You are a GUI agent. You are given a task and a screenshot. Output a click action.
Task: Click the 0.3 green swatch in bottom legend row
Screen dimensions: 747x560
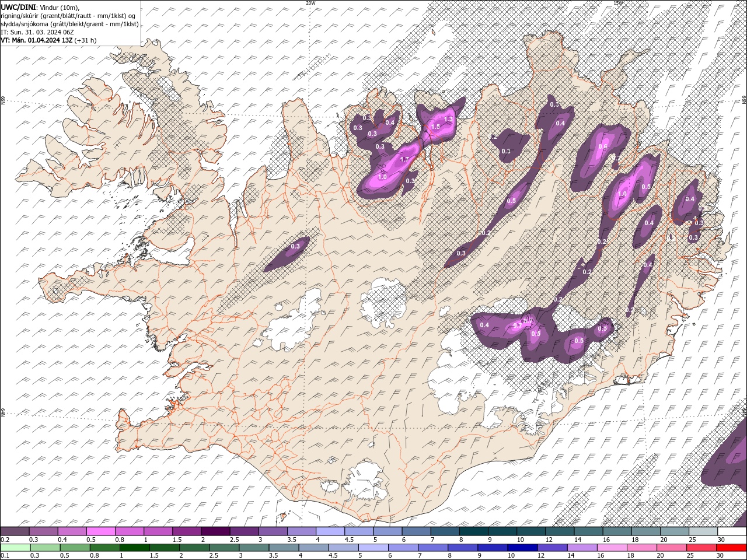point(44,548)
